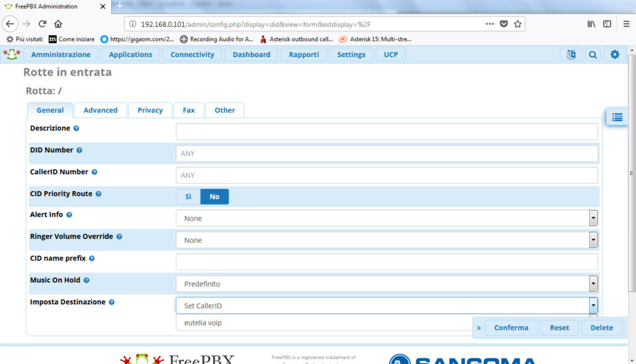Open the Connectivity menu

point(193,55)
